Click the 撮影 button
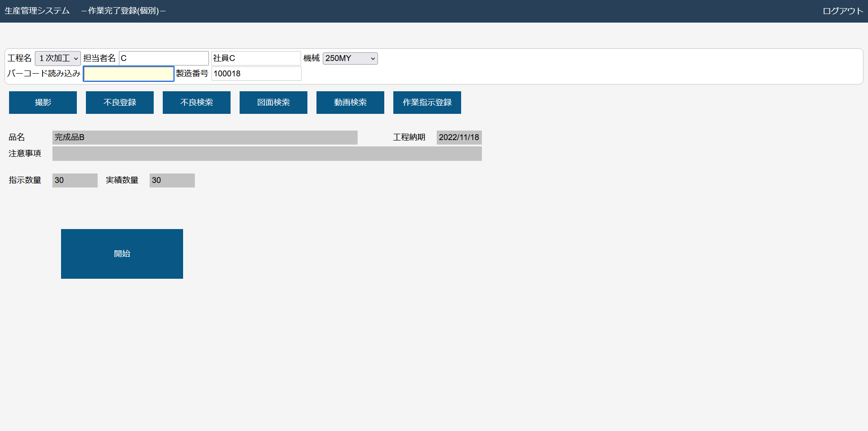This screenshot has width=868, height=431. (43, 103)
